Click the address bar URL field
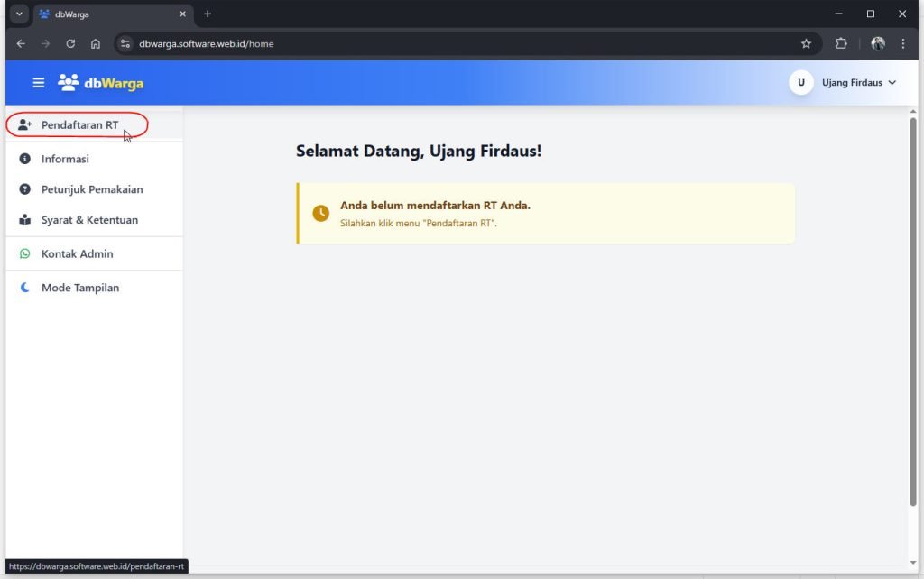The width and height of the screenshot is (924, 579). (x=451, y=43)
